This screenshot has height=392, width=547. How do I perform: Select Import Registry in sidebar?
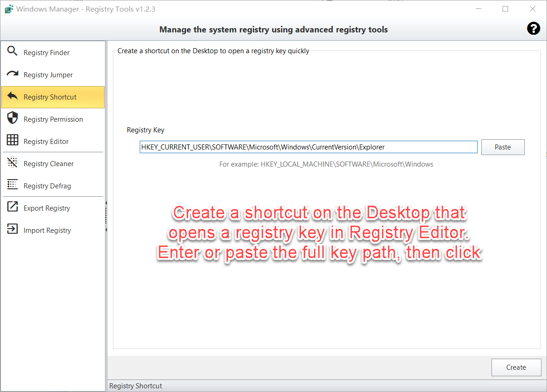tap(53, 230)
